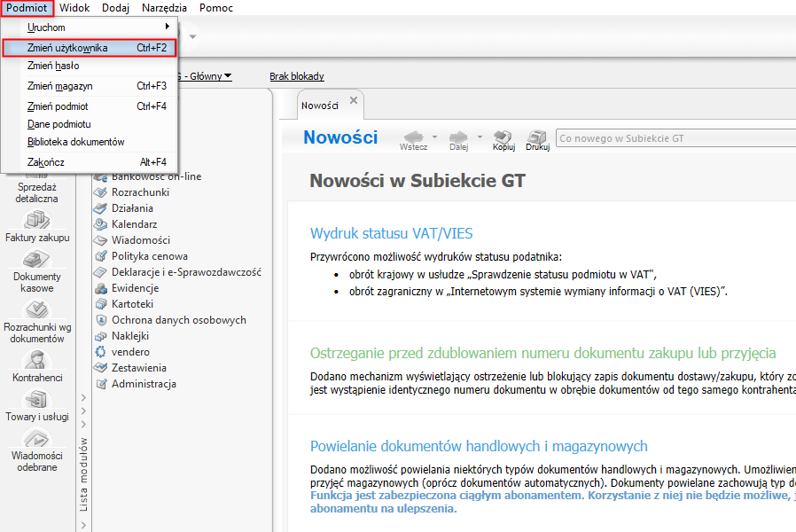
Task: Open the Faktury zakupu sidebar icon
Action: tap(37, 220)
